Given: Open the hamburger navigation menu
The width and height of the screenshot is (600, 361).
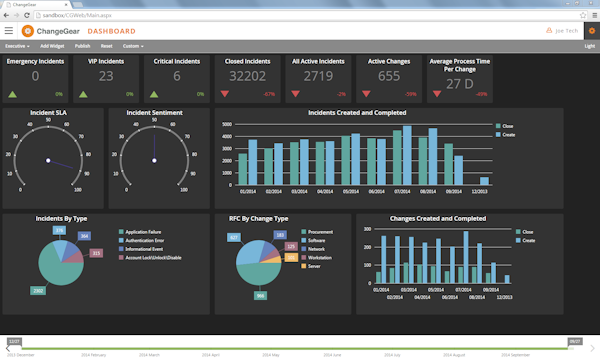Looking at the screenshot, I should point(9,31).
